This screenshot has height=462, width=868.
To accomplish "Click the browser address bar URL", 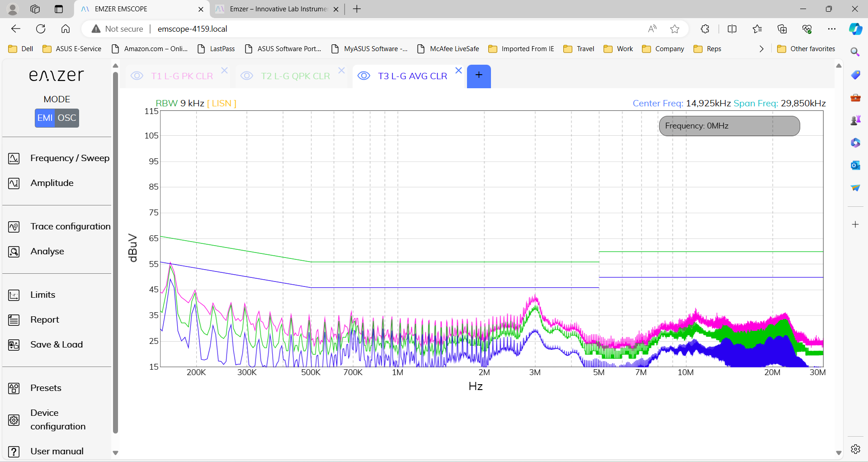I will pyautogui.click(x=192, y=29).
